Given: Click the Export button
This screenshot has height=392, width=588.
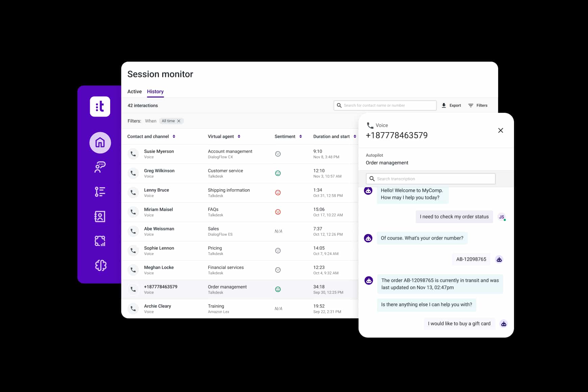Looking at the screenshot, I should click(x=451, y=105).
